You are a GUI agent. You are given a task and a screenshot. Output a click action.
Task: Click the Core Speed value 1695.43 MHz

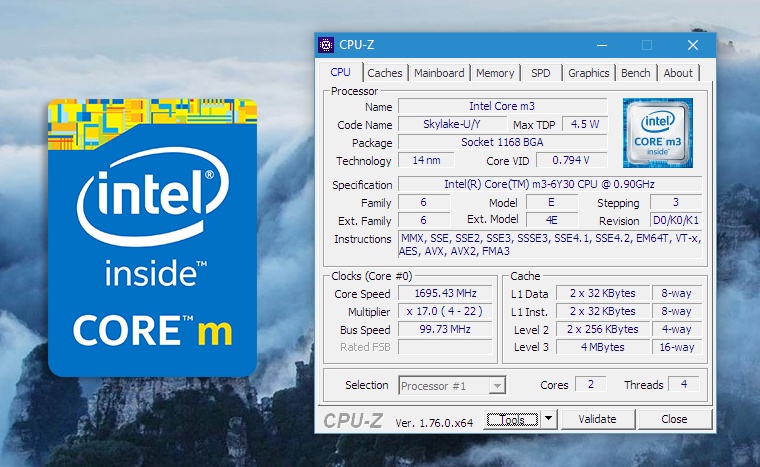pos(445,293)
